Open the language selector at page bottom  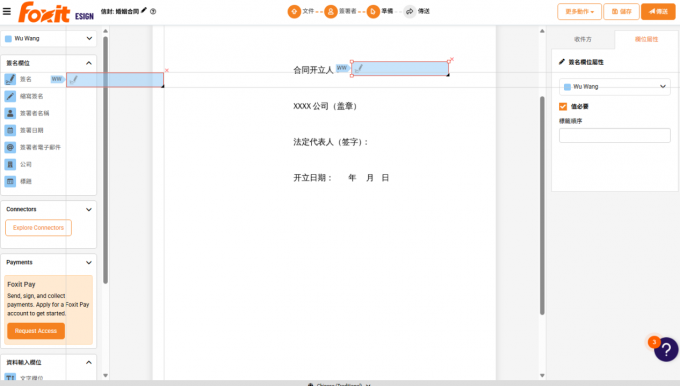(x=340, y=384)
